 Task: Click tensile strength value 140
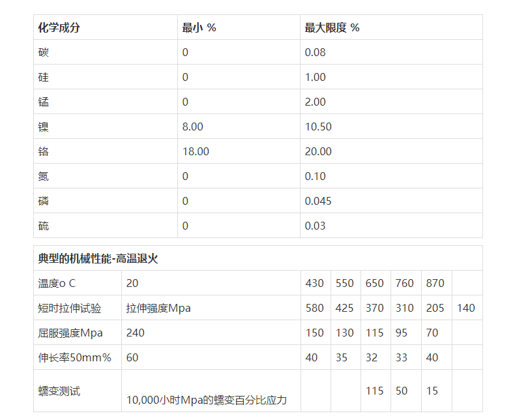click(x=465, y=308)
